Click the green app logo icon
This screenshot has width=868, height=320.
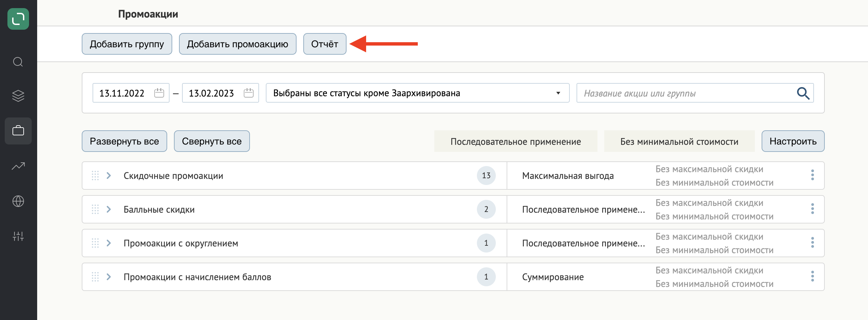18,19
